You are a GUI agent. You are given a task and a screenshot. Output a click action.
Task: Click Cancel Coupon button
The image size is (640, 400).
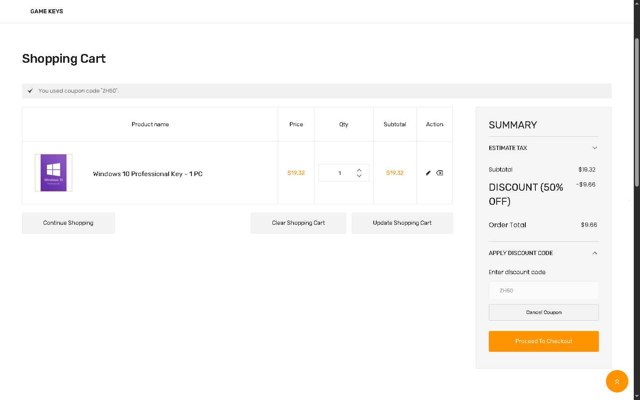click(x=544, y=312)
